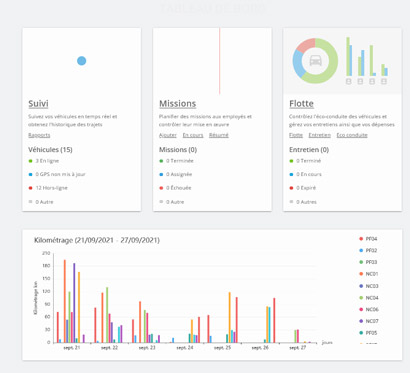Screen dimensions: 410x373
Task: Click the Flotte bar chart illustration
Action: 367,61
